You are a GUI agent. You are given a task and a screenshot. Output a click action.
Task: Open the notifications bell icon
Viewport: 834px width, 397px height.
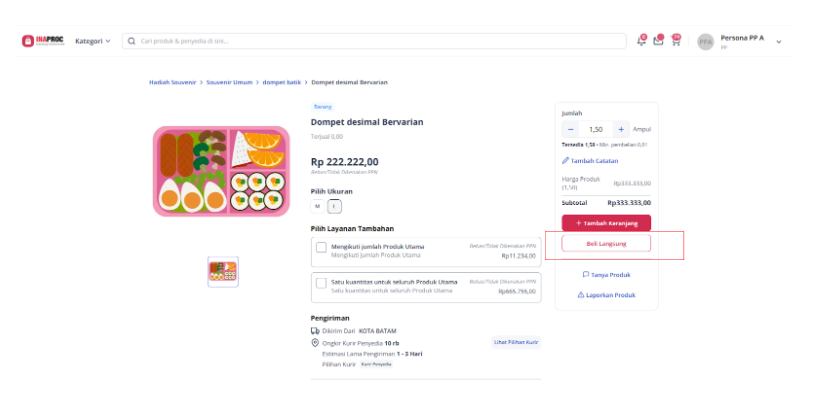click(x=641, y=40)
